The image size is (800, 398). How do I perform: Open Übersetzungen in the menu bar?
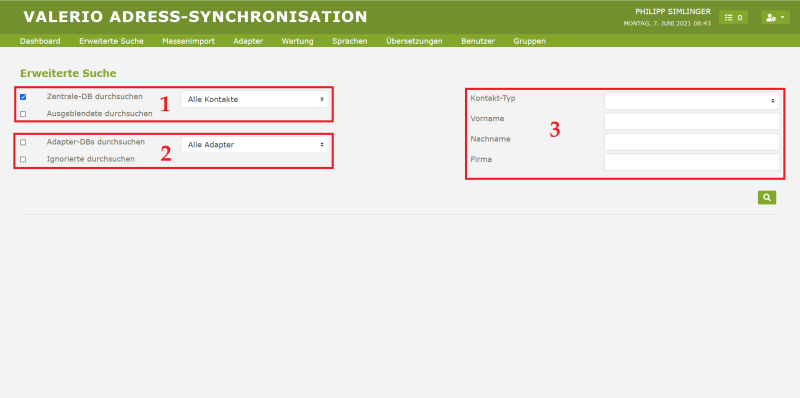pyautogui.click(x=414, y=41)
